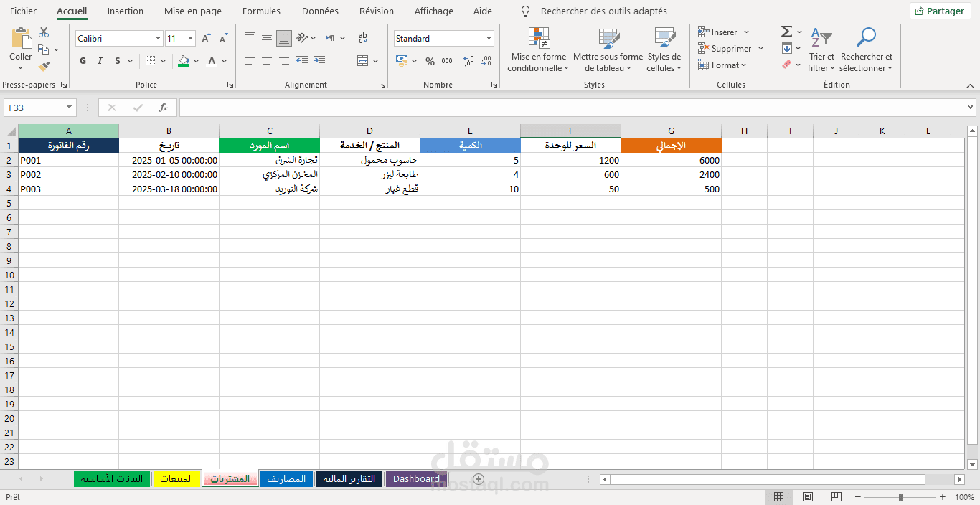Adjust the zoom slider handle

click(900, 497)
